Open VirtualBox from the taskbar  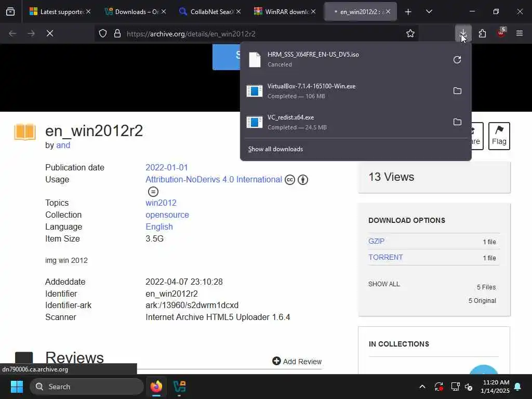tap(179, 387)
